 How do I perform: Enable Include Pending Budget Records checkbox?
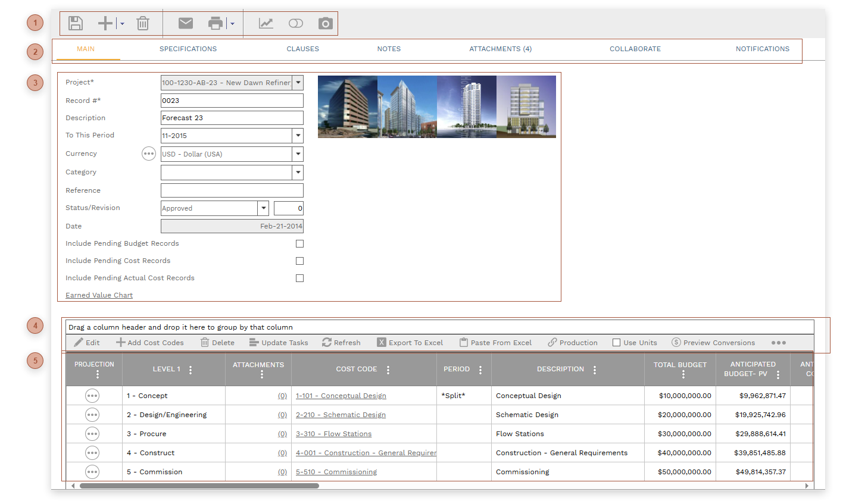pyautogui.click(x=299, y=244)
